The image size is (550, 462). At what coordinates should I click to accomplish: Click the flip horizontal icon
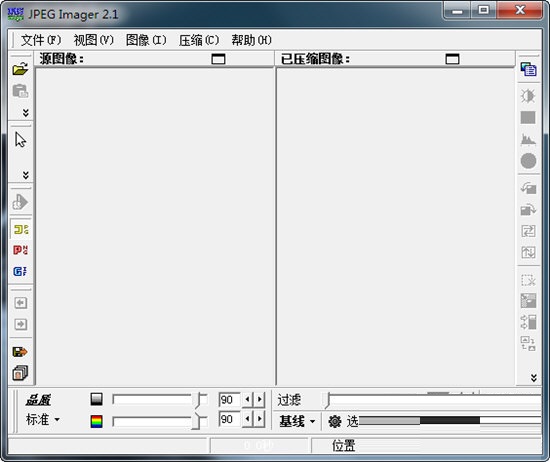[528, 231]
